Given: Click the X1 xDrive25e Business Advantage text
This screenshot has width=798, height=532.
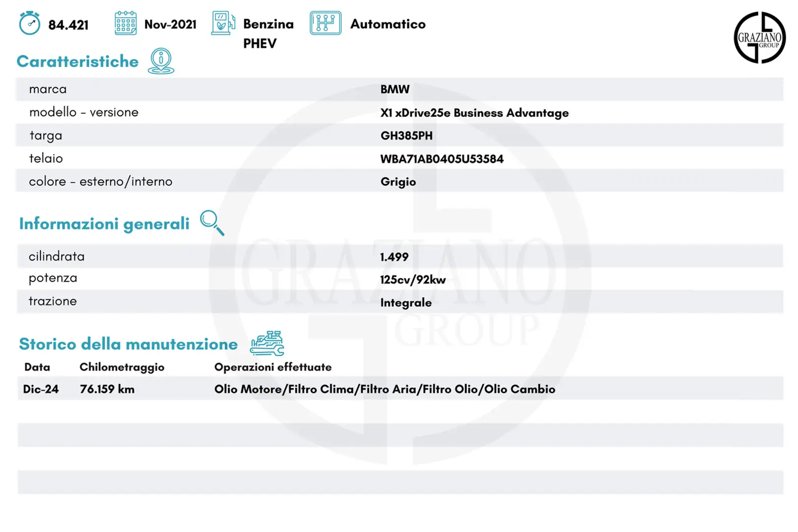Looking at the screenshot, I should 474,113.
